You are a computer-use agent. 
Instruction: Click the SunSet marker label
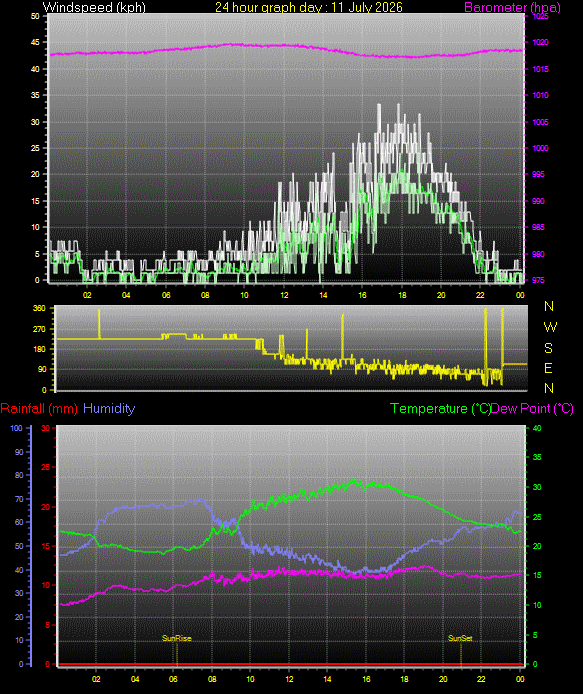[460, 638]
